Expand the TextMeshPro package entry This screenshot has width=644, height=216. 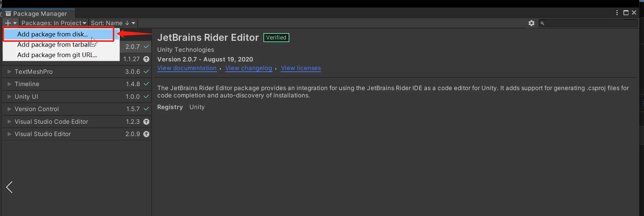[x=9, y=72]
